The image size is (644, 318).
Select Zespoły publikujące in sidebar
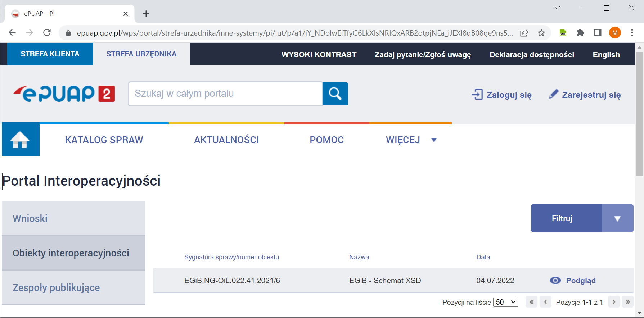(x=56, y=288)
